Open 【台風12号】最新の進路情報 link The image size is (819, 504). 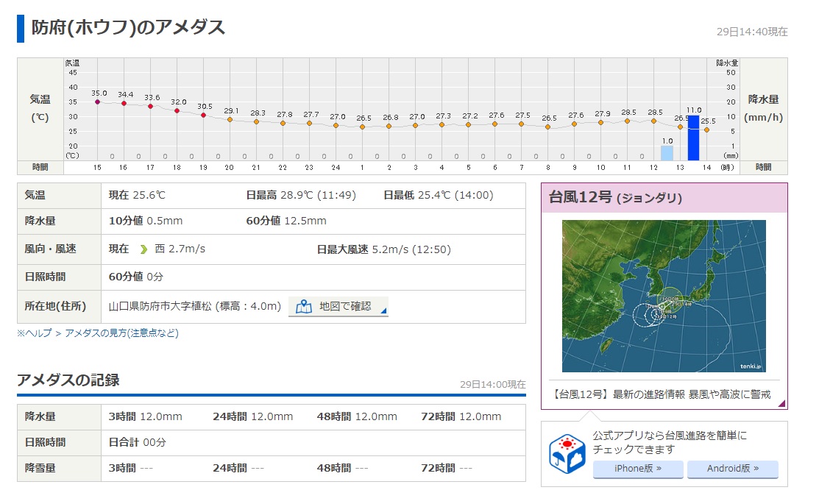point(662,394)
